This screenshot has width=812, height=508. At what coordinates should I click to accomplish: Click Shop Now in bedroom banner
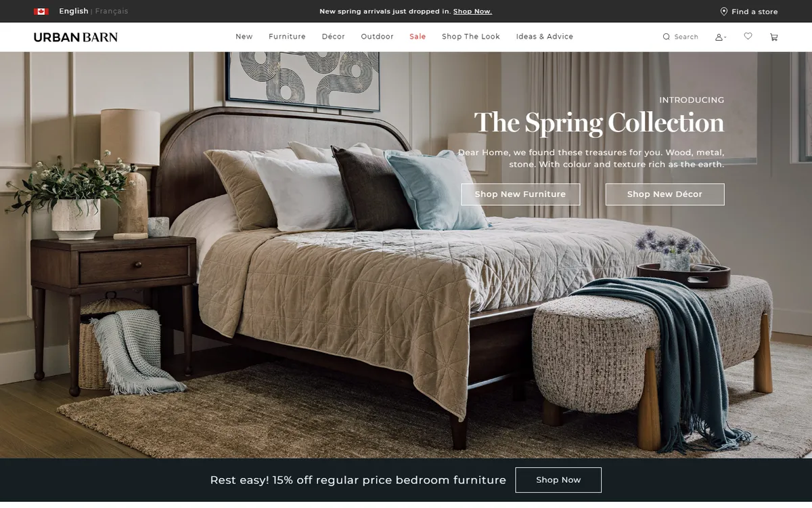pos(558,480)
